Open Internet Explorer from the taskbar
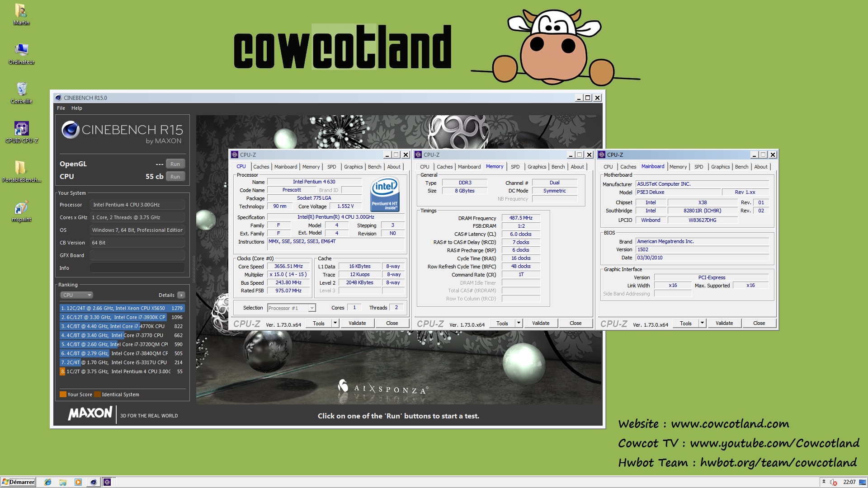Image resolution: width=868 pixels, height=488 pixels. 48,482
